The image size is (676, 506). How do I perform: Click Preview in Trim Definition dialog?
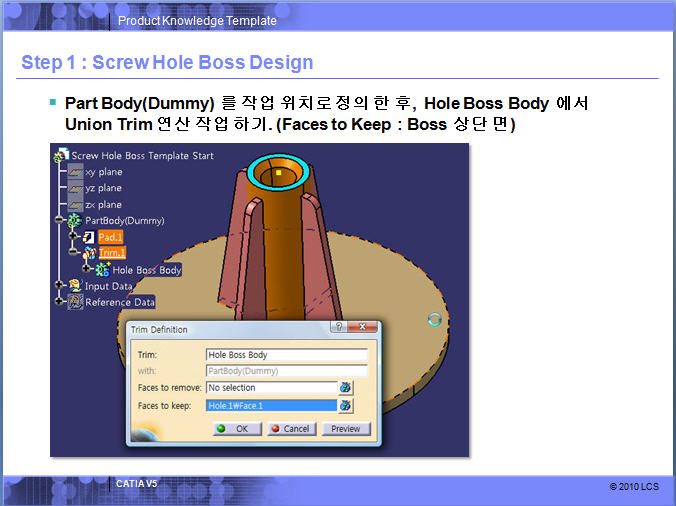[x=346, y=429]
